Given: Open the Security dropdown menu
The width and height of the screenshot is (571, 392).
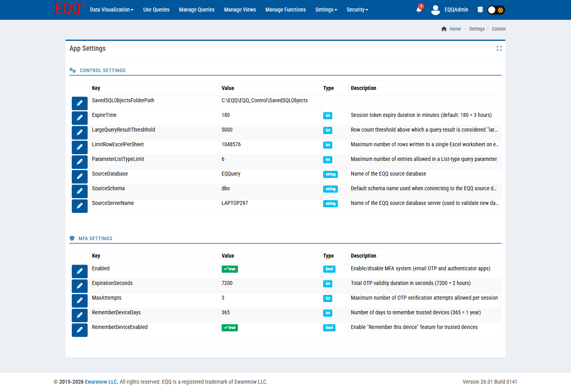Looking at the screenshot, I should click(x=357, y=10).
